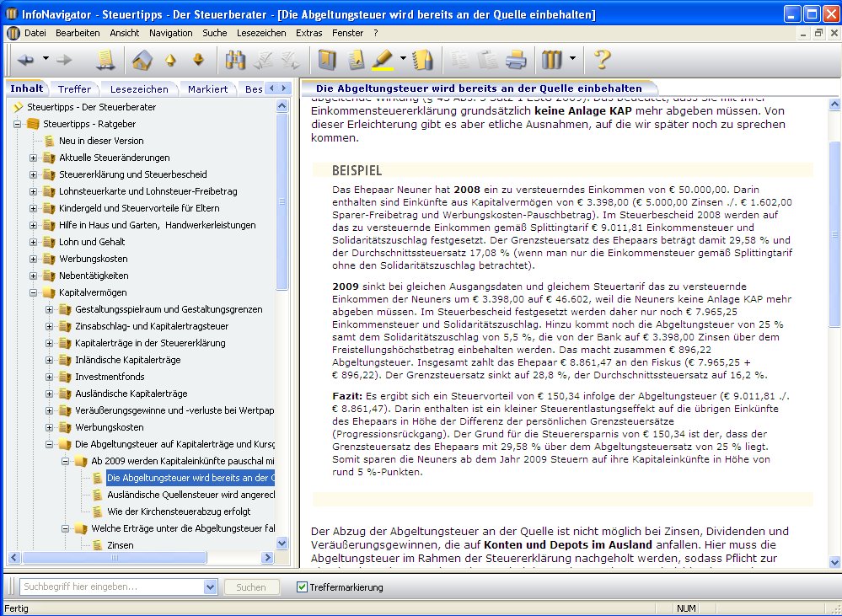This screenshot has width=842, height=616.
Task: Expand the Nebentätigkeiten node
Action: [x=34, y=276]
